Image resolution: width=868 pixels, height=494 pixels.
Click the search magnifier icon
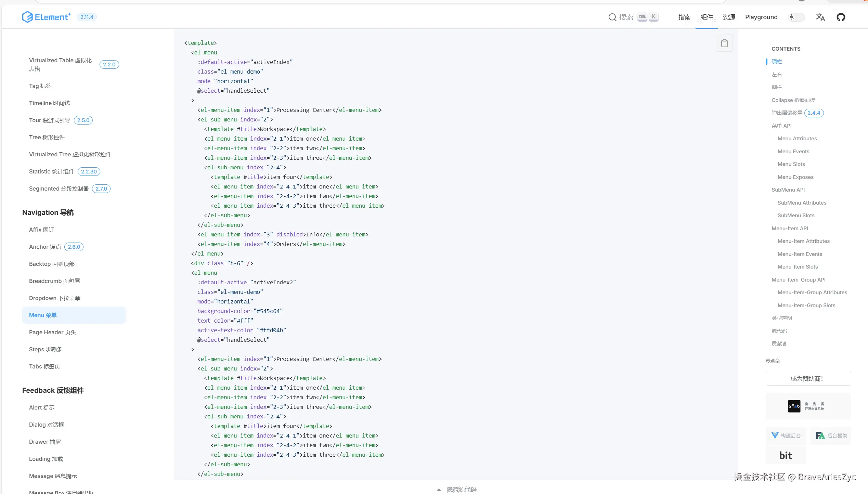(x=612, y=17)
